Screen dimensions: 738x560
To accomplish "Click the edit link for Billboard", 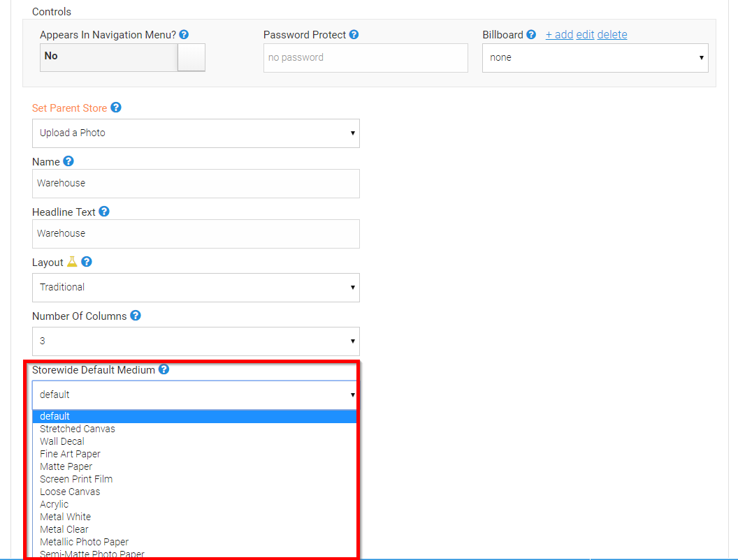I will tap(585, 34).
